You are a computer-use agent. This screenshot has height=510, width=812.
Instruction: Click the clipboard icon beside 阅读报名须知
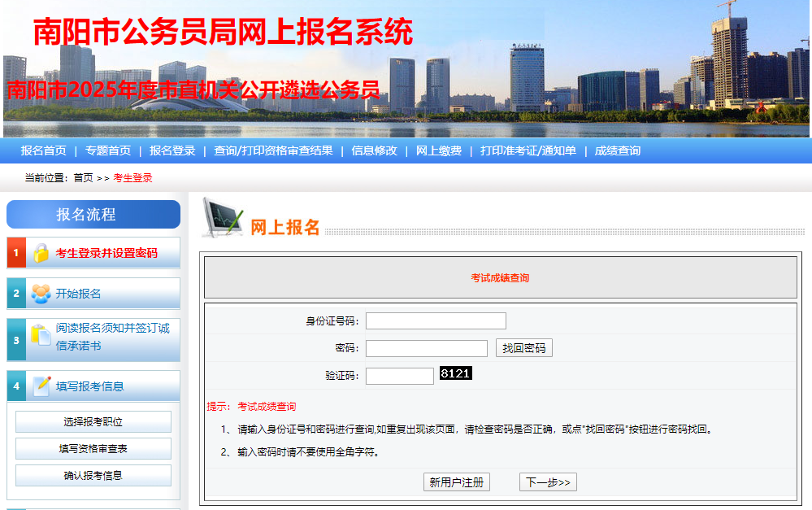(41, 334)
